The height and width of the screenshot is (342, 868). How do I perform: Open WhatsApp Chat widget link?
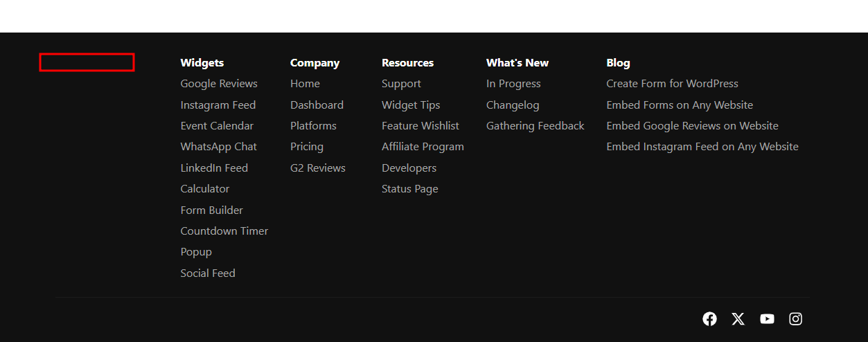tap(219, 147)
